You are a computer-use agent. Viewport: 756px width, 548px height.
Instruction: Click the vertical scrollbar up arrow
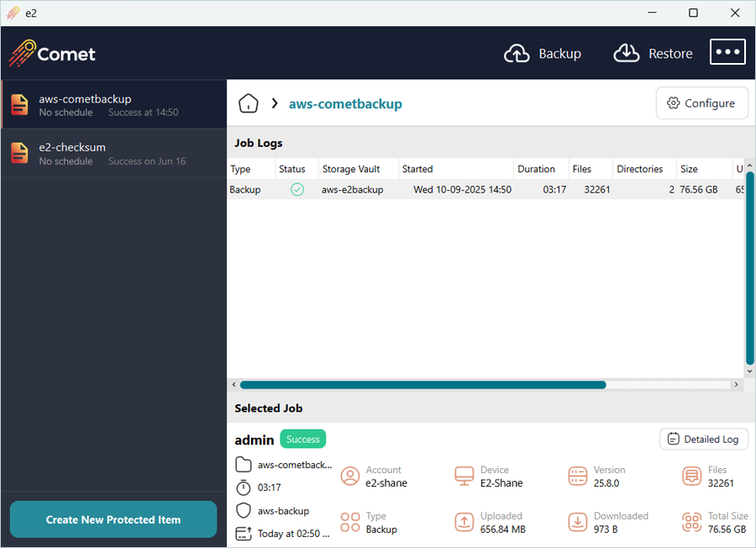(750, 166)
